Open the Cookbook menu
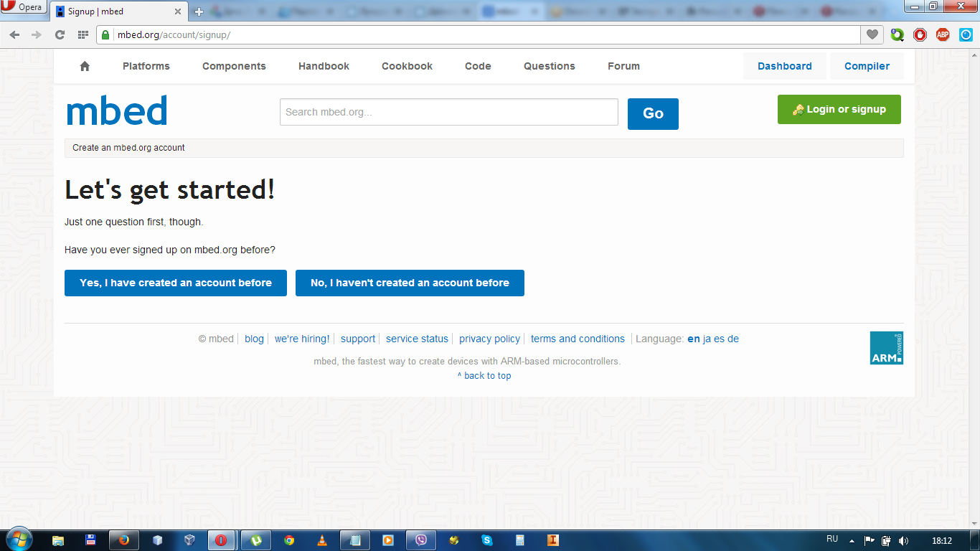 pyautogui.click(x=407, y=66)
